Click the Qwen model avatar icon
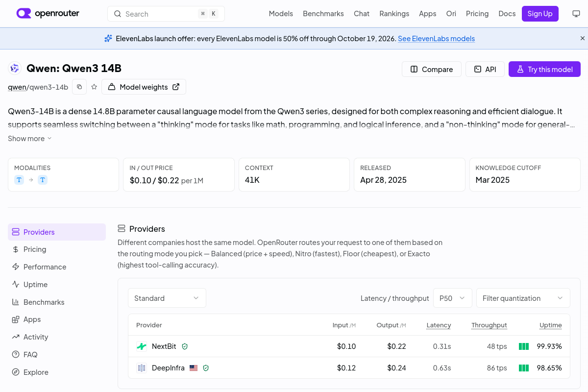This screenshot has width=588, height=392. (15, 69)
